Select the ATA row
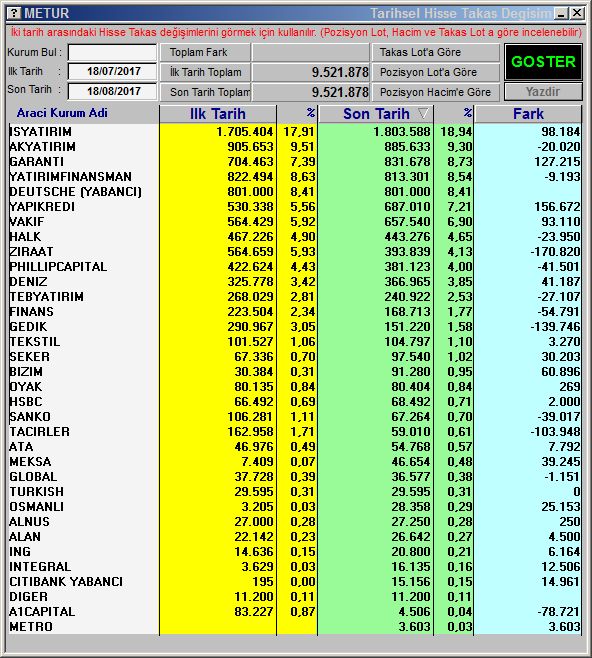 295,447
